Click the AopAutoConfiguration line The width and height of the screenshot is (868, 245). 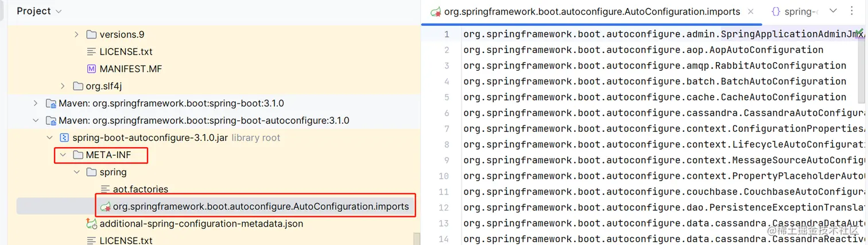point(644,50)
